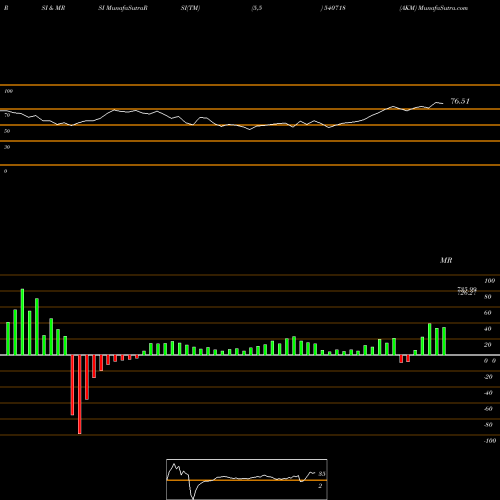Click the MR panel title label
Image resolution: width=500 pixels, height=500 pixels.
click(x=446, y=260)
